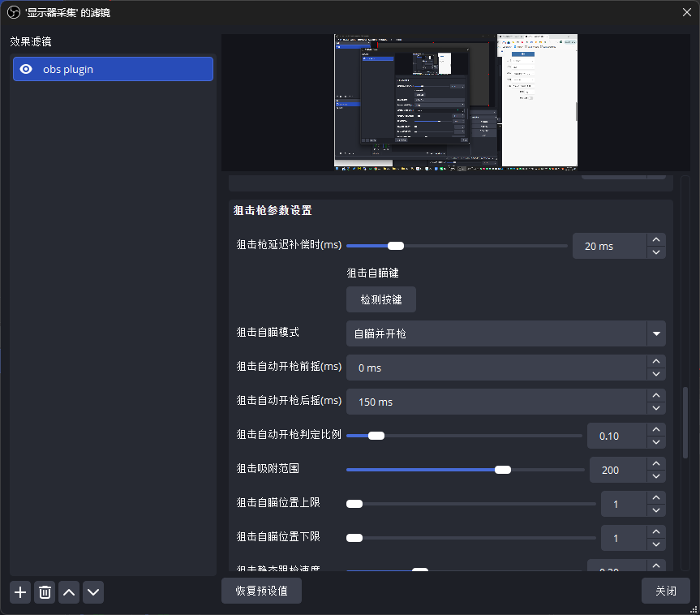The height and width of the screenshot is (615, 700).
Task: Click the 狙击自瞄位置下限 slider handle
Action: [354, 538]
